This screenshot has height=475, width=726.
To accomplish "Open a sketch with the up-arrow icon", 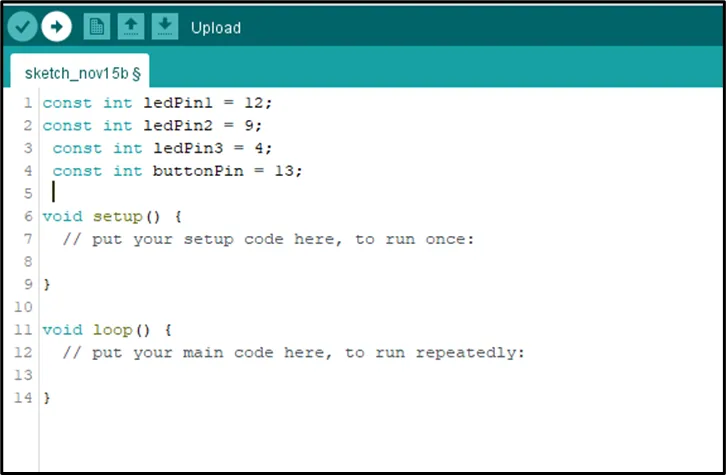I will coord(131,26).
